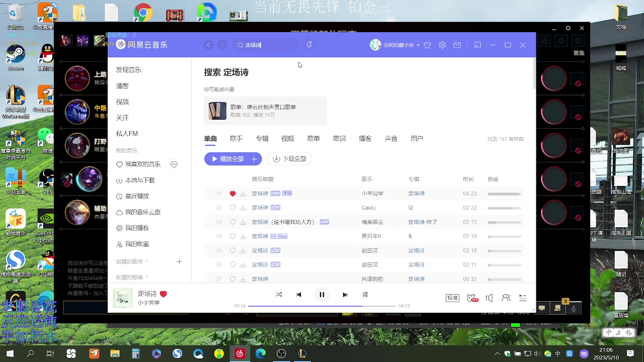The width and height of the screenshot is (644, 362).
Task: Open 私人FM in the sidebar
Action: tap(127, 134)
